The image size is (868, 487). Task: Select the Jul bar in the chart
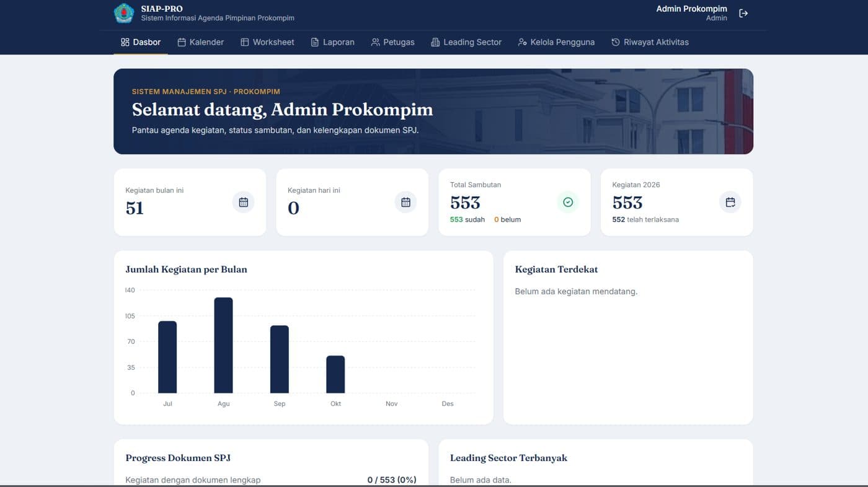pos(167,357)
